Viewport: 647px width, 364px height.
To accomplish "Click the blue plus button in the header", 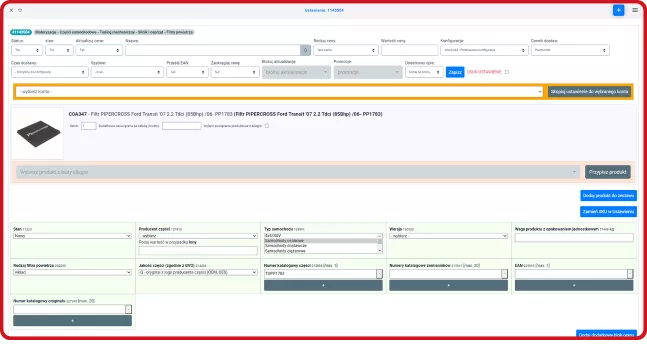I will point(618,10).
